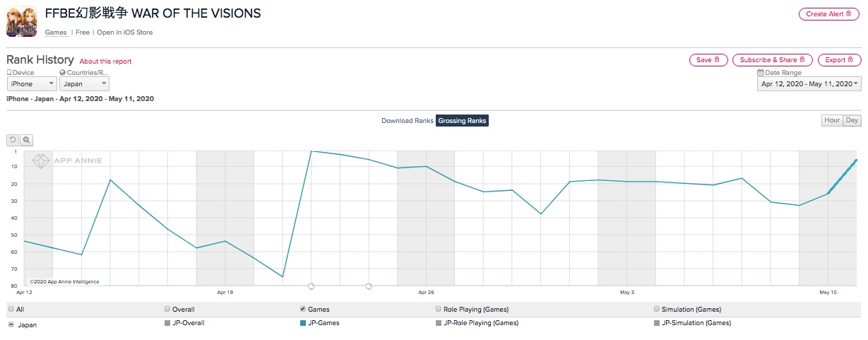Click the globe icon beside Countries/R... label

[x=62, y=73]
